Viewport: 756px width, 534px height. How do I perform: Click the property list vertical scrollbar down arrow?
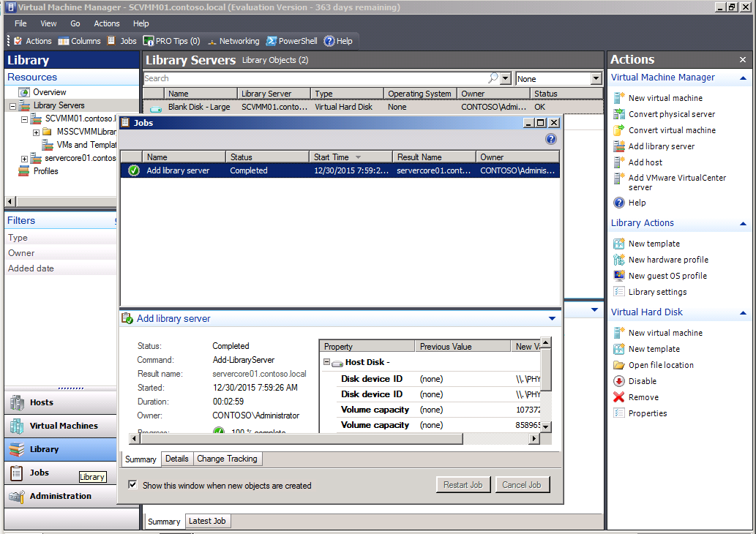click(546, 426)
